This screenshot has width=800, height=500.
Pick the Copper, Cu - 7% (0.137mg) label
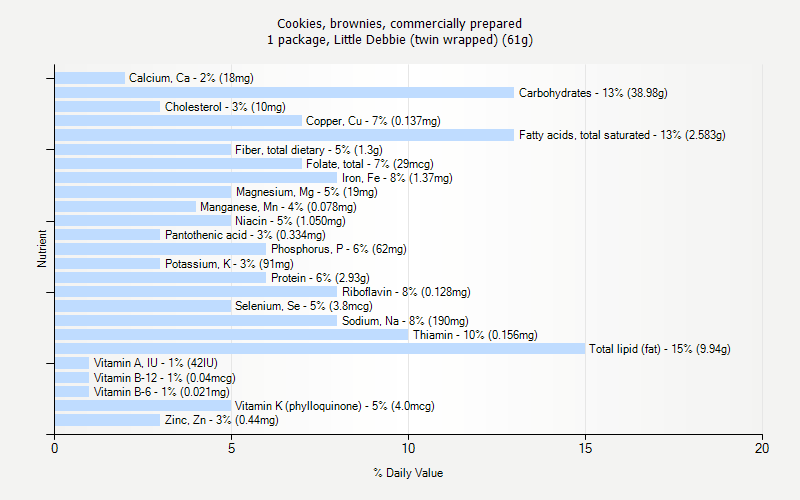373,121
